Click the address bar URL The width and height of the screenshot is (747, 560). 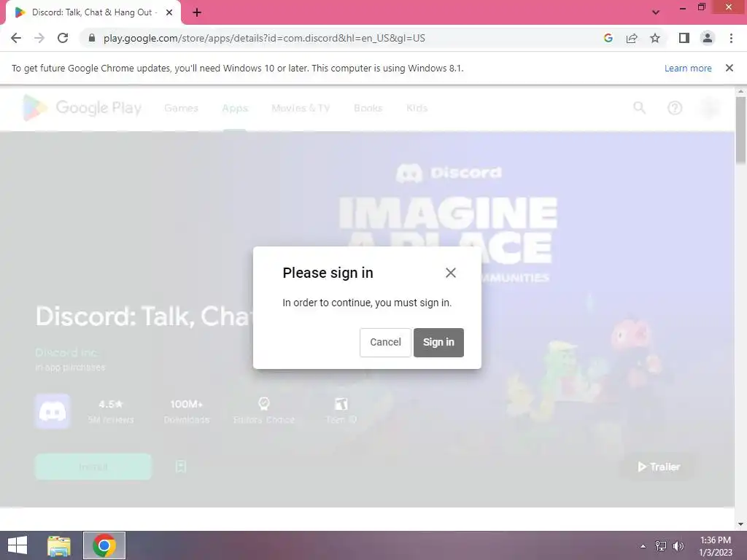pyautogui.click(x=264, y=38)
